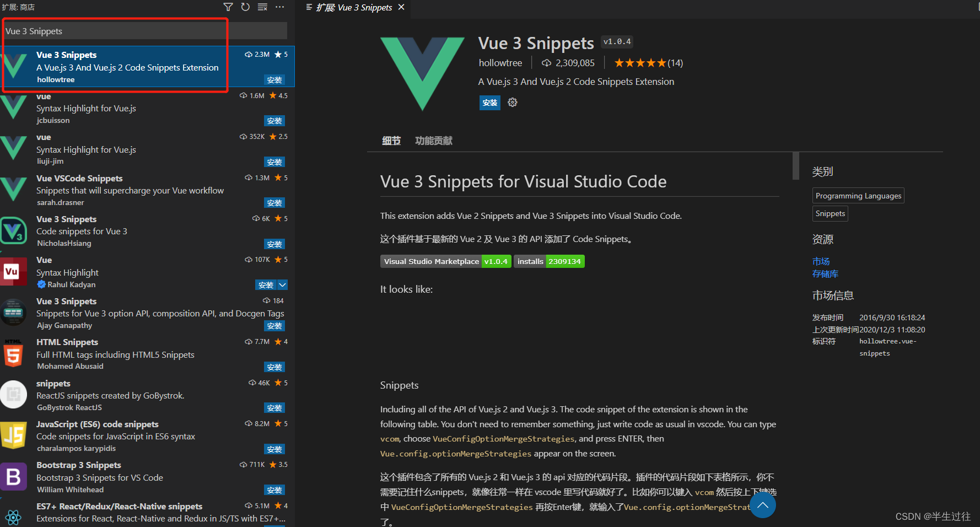Click the Programming Languages category tag

click(858, 196)
